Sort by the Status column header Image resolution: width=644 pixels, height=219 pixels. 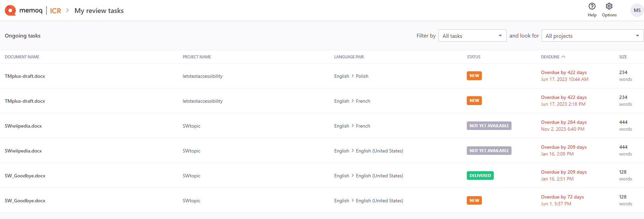[x=473, y=57]
